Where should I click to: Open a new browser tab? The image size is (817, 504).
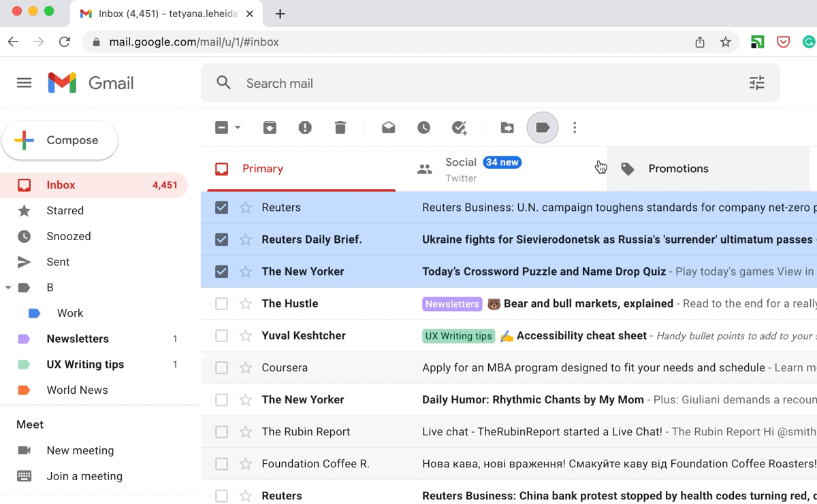[x=280, y=14]
